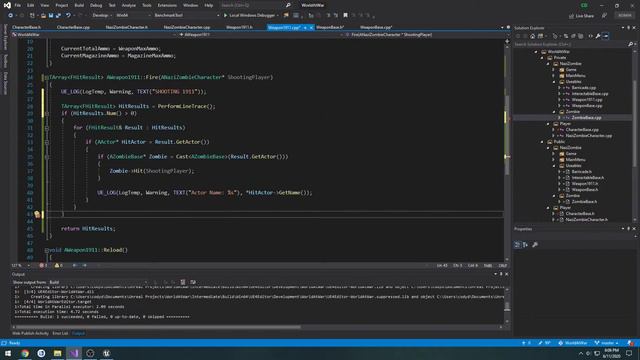640x360 pixels.
Task: Click the Categorized icon in Properties panel
Action: [x=517, y=244]
